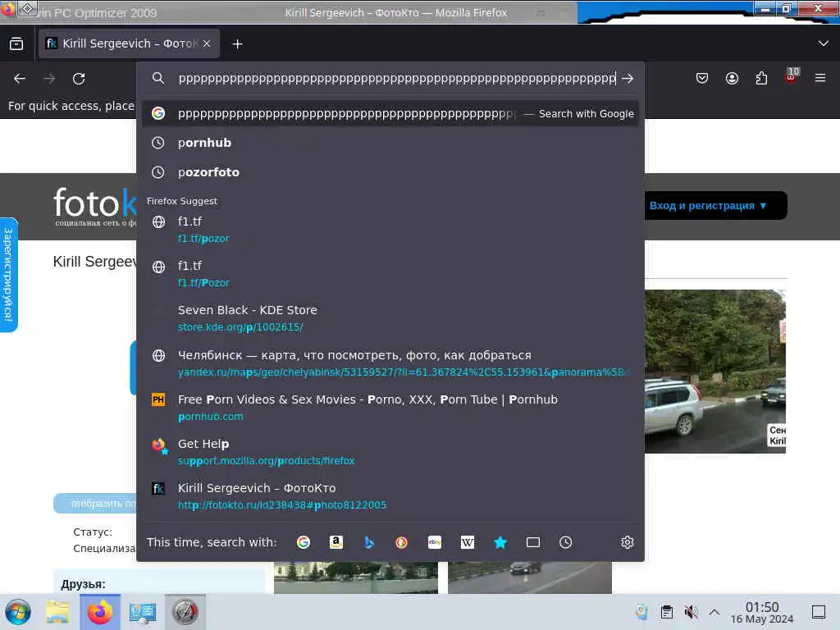This screenshot has height=630, width=840.
Task: Open Firefox View button in tab bar
Action: pyautogui.click(x=16, y=44)
